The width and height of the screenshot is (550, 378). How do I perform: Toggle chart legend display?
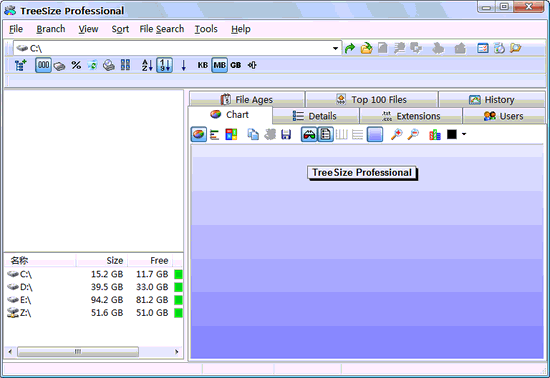[326, 134]
